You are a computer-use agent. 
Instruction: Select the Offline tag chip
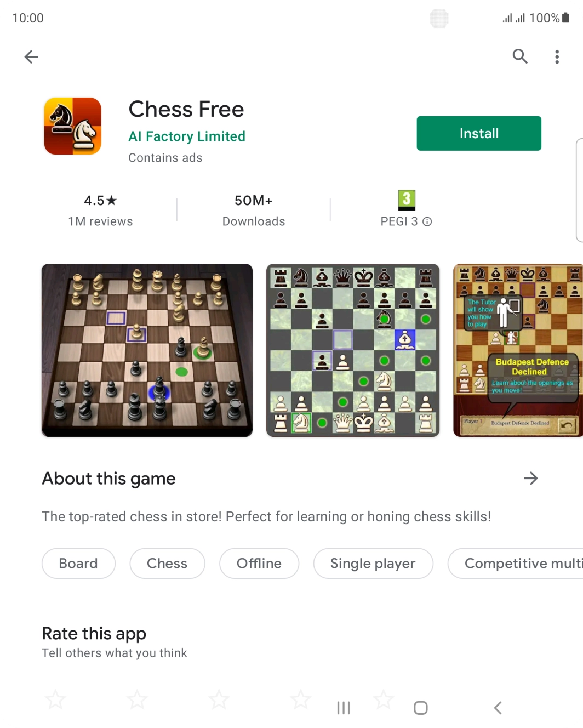coord(259,564)
